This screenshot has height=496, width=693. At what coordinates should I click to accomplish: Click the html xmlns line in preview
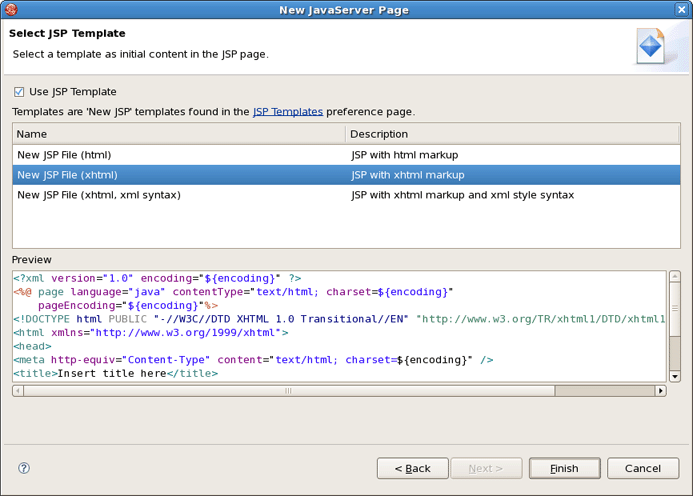coord(151,332)
